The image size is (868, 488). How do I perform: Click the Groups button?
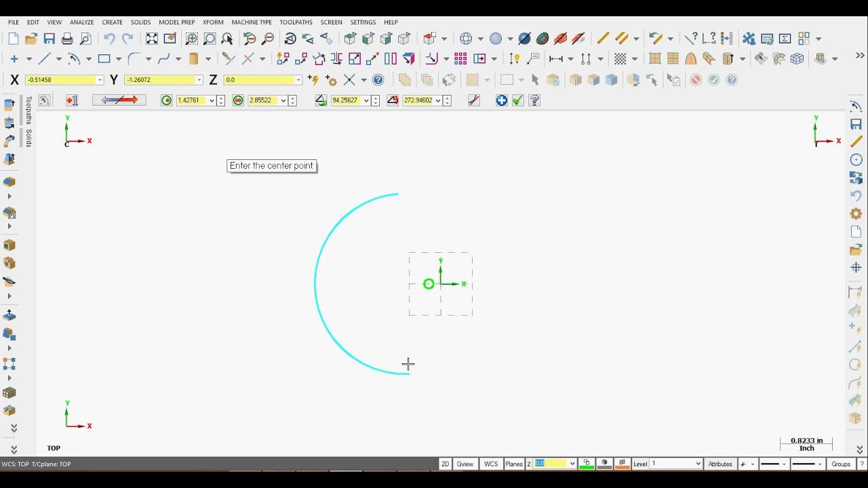(841, 464)
